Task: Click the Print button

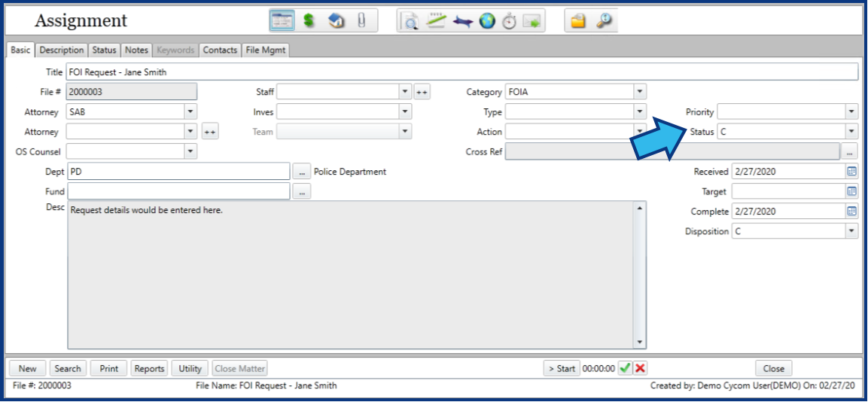Action: [109, 368]
